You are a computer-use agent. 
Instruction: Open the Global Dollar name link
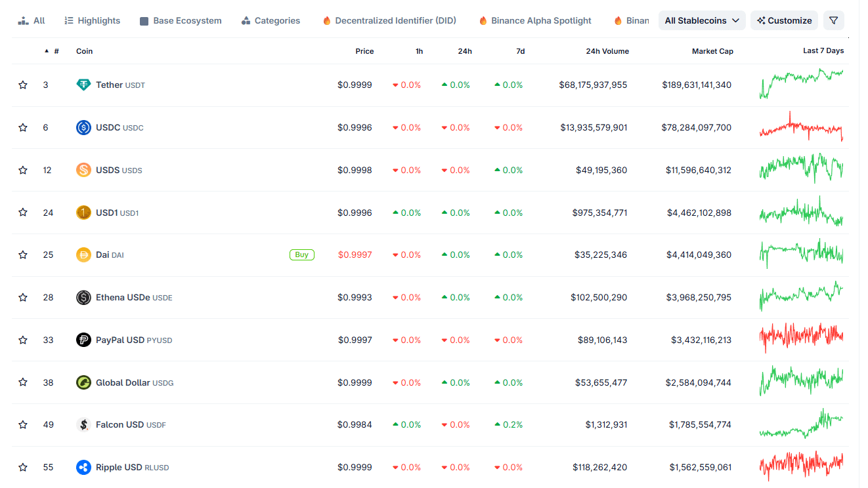point(135,382)
